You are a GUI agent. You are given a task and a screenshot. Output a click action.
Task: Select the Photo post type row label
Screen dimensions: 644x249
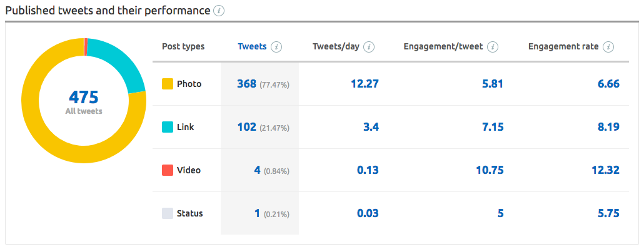click(x=189, y=84)
